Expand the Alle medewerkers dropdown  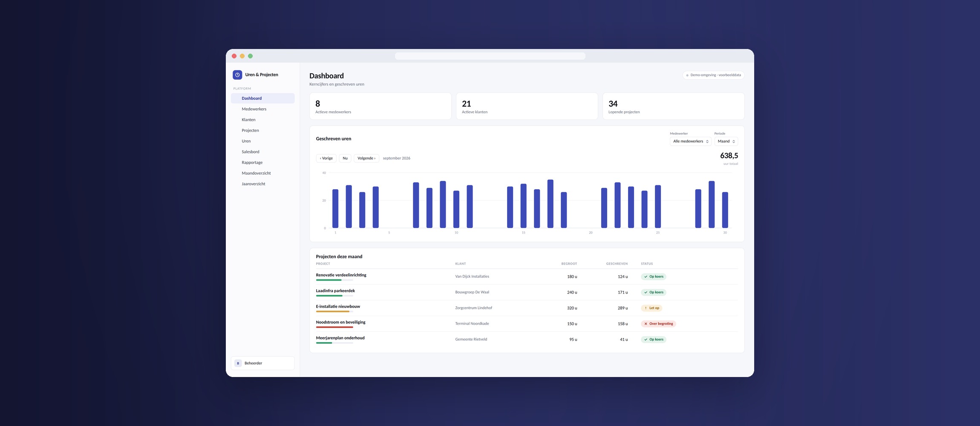691,141
